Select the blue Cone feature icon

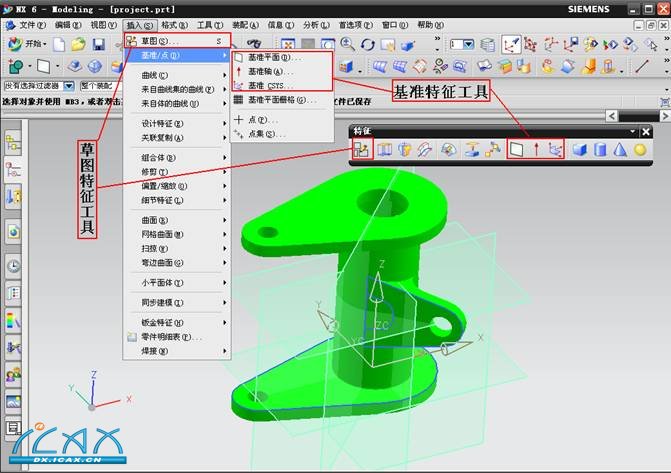point(619,149)
